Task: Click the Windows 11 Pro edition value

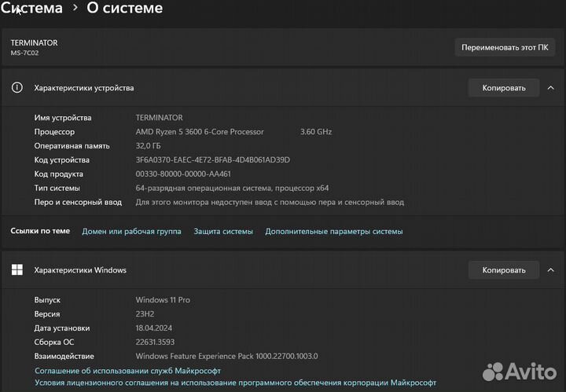Action: [x=163, y=300]
